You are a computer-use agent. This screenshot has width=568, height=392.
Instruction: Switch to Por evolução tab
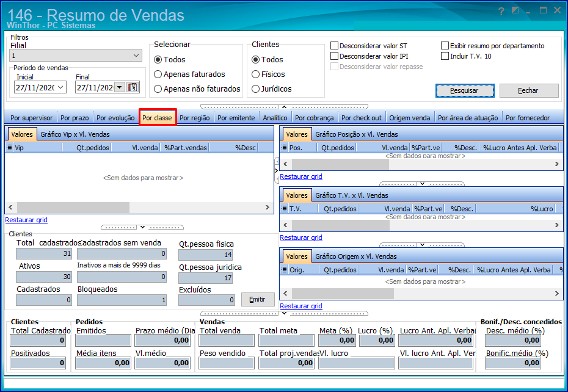click(x=115, y=118)
